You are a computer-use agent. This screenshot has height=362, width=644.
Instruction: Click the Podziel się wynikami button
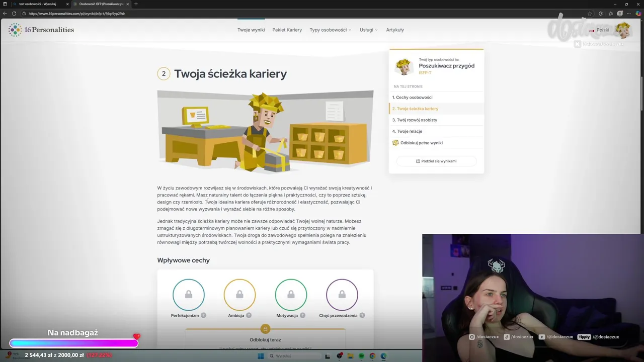436,161
